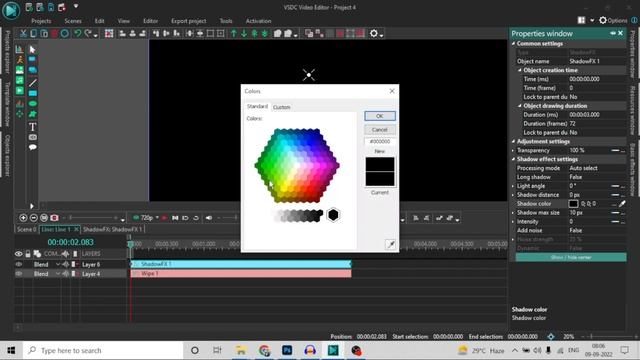This screenshot has height=360, width=640.
Task: Select the Standard tab in Colors dialog
Action: (257, 106)
